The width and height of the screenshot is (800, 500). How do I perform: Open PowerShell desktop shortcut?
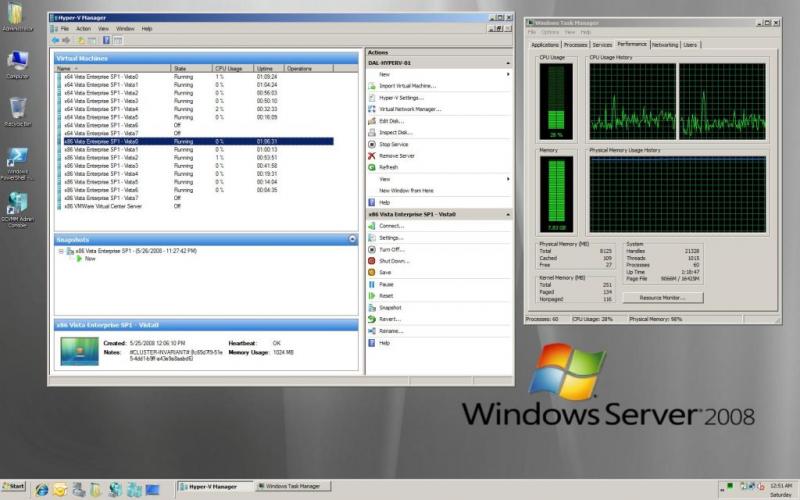[17, 164]
